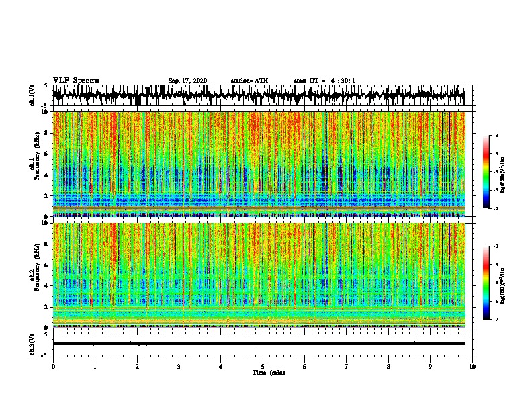Click the ch.1 color bar log(PSD) unit label
532x411 pixels.
click(x=503, y=175)
